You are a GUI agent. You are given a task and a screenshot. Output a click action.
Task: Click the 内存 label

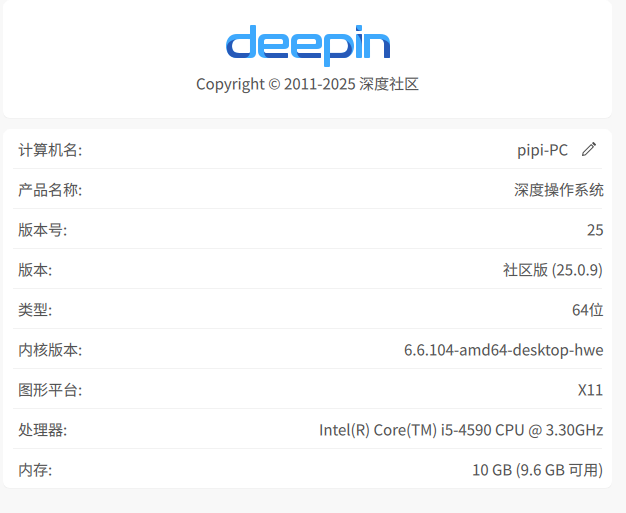(35, 470)
